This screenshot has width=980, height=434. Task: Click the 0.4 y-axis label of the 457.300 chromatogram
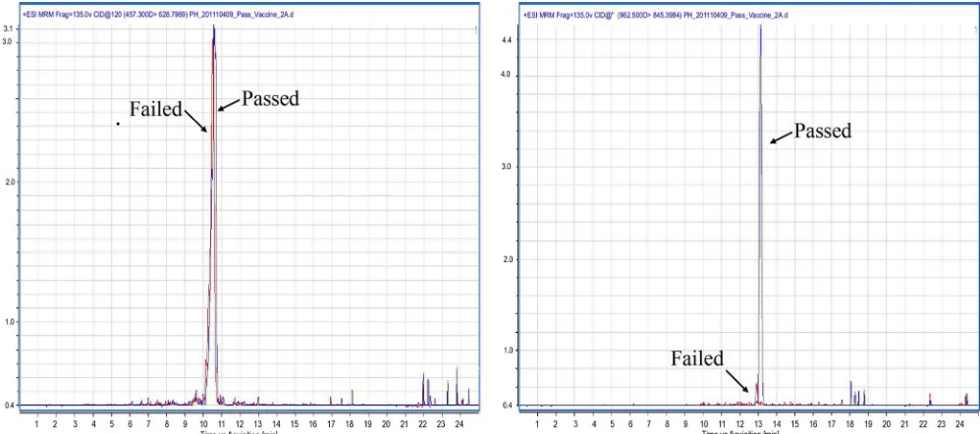12,406
